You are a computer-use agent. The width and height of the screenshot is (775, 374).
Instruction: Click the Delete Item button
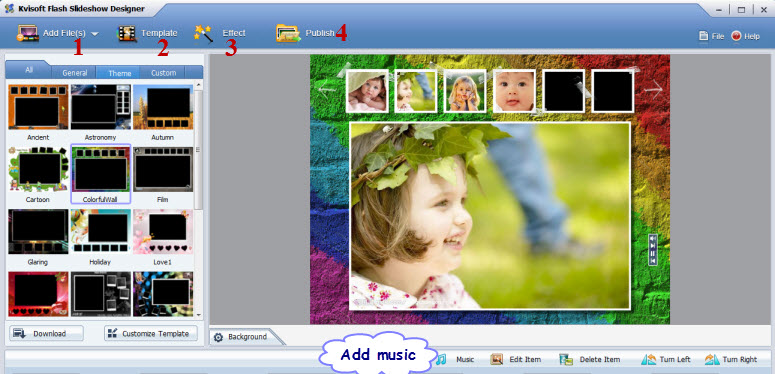(589, 359)
